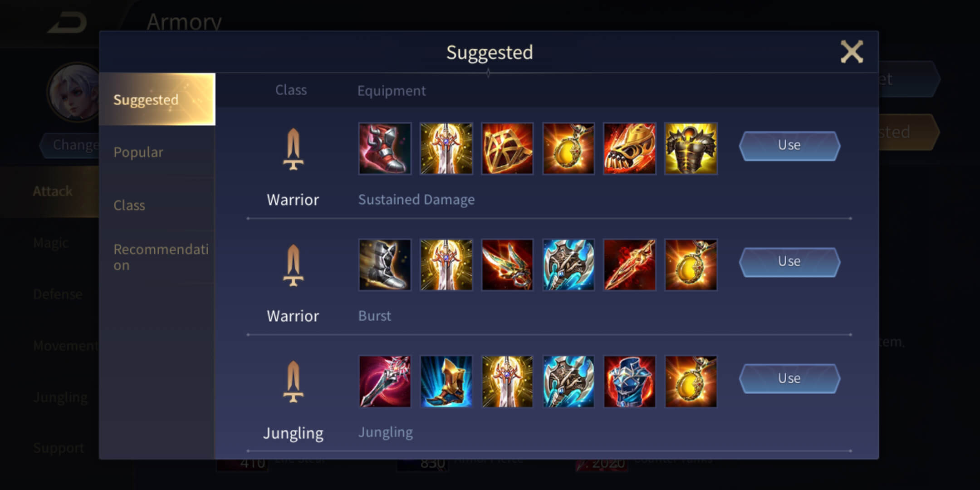980x490 pixels.
Task: Close the Suggested dialog
Action: point(852,52)
